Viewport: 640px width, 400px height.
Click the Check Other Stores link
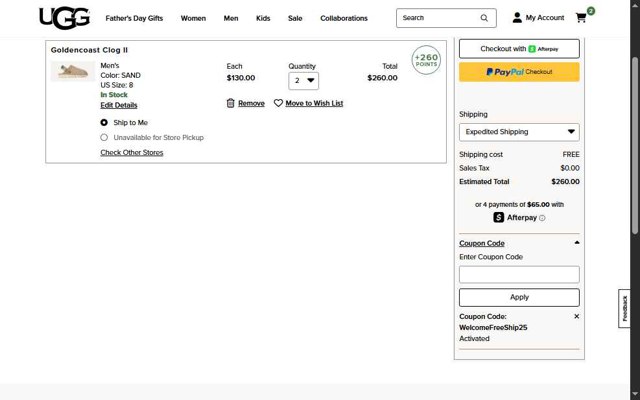click(132, 153)
